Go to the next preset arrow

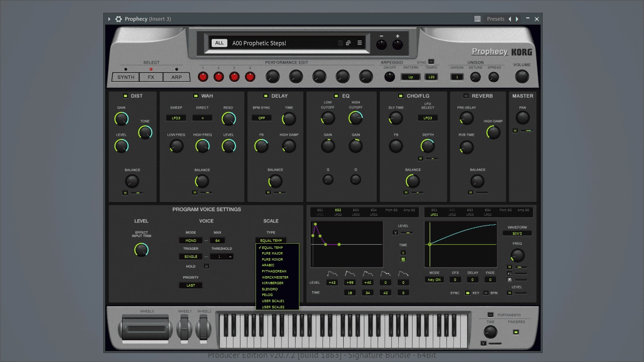[517, 19]
